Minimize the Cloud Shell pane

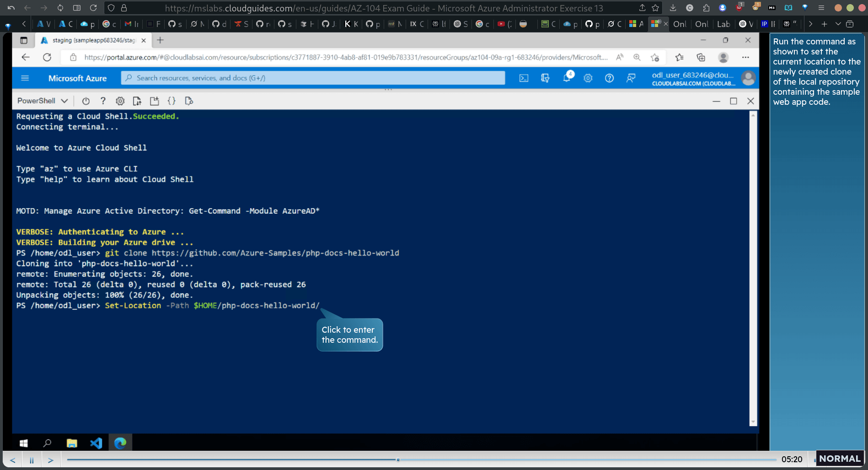click(716, 101)
